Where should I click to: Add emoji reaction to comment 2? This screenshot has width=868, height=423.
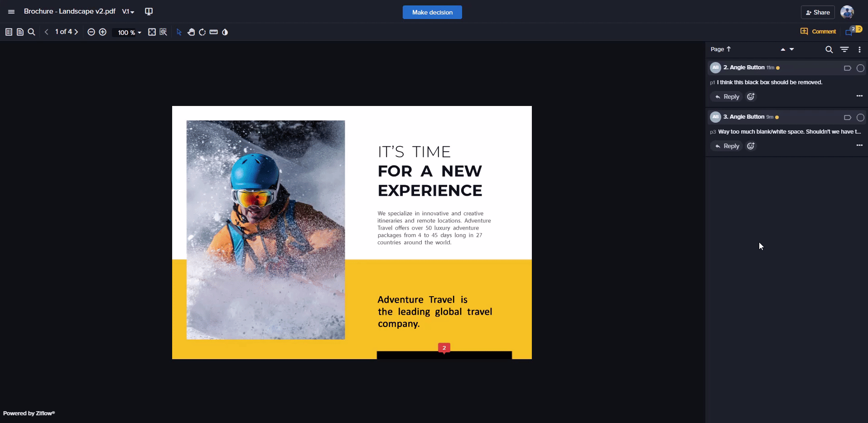click(x=751, y=96)
